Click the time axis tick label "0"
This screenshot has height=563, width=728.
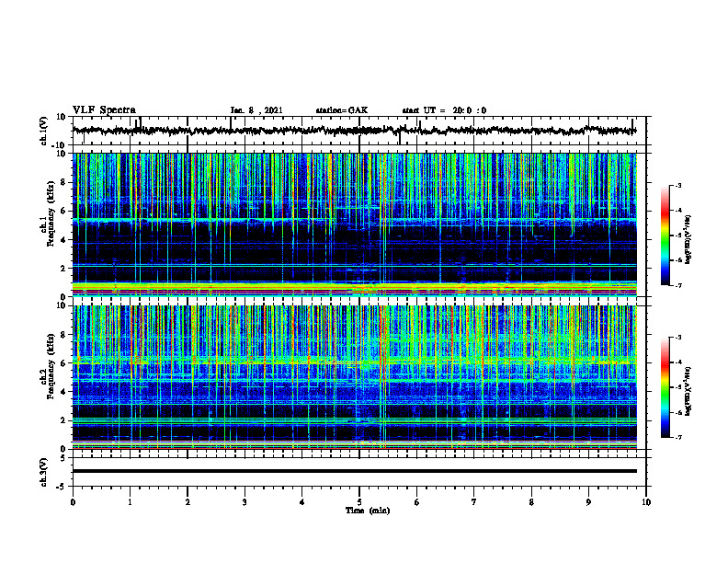(73, 502)
